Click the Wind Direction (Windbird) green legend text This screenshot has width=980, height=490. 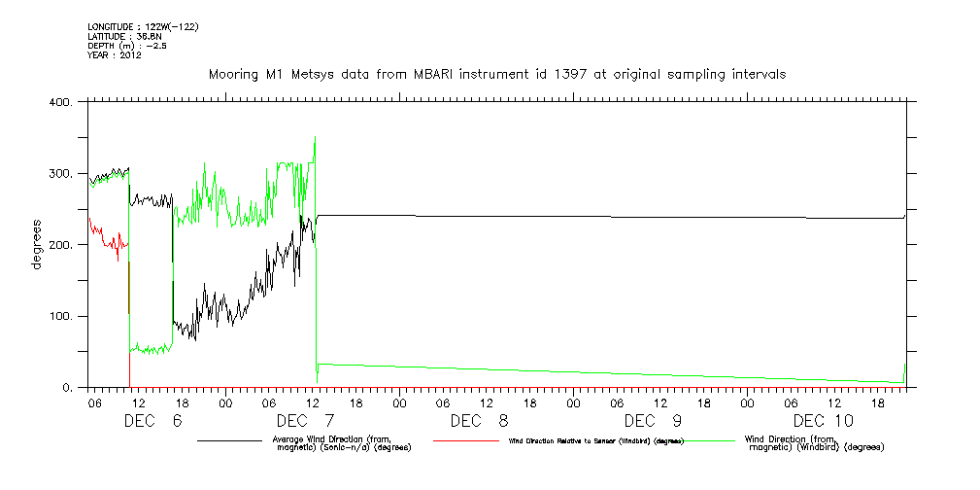[815, 443]
